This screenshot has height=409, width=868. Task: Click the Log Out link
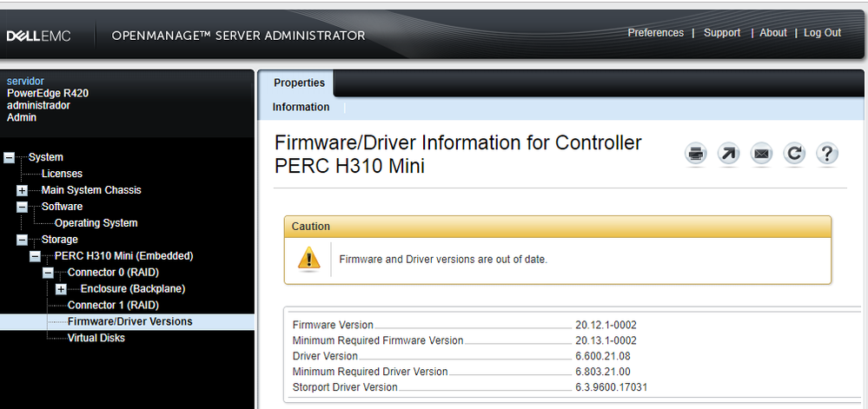(x=822, y=33)
